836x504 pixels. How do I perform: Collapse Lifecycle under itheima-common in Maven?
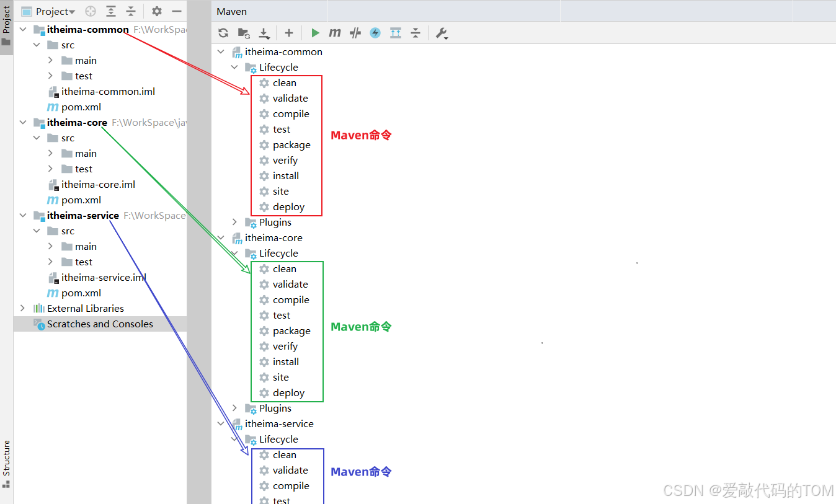[x=234, y=67]
